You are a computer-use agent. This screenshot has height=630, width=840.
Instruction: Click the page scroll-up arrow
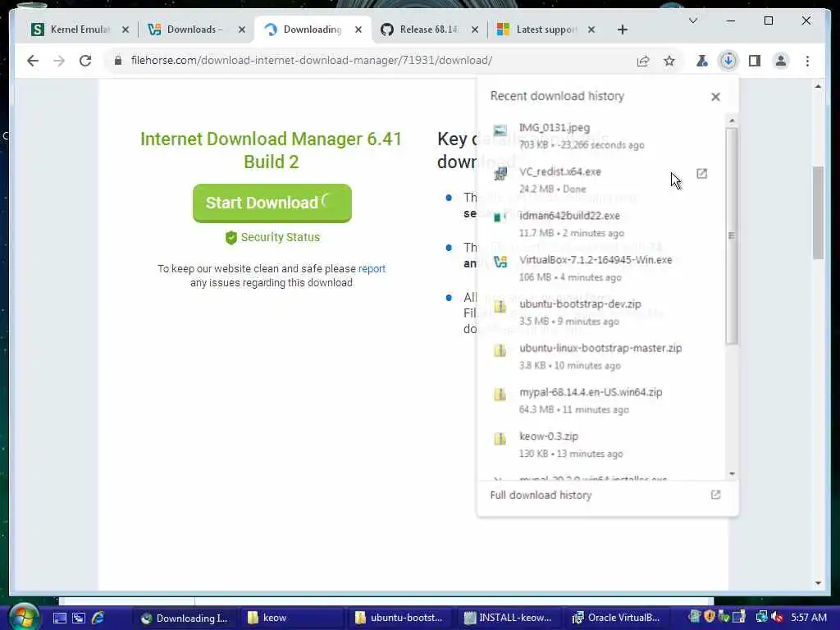point(818,86)
